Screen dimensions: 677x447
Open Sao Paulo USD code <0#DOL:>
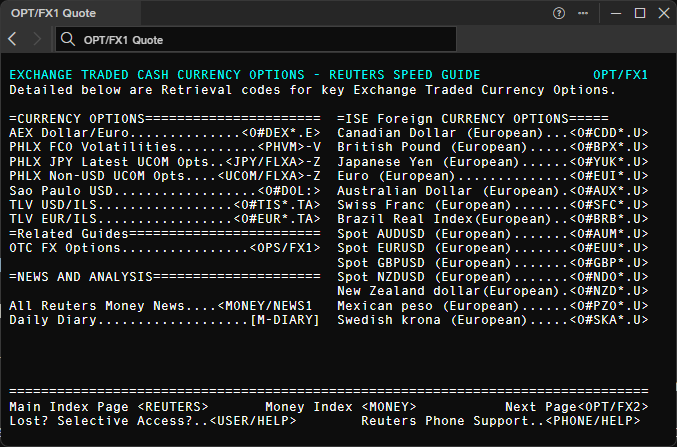(289, 190)
